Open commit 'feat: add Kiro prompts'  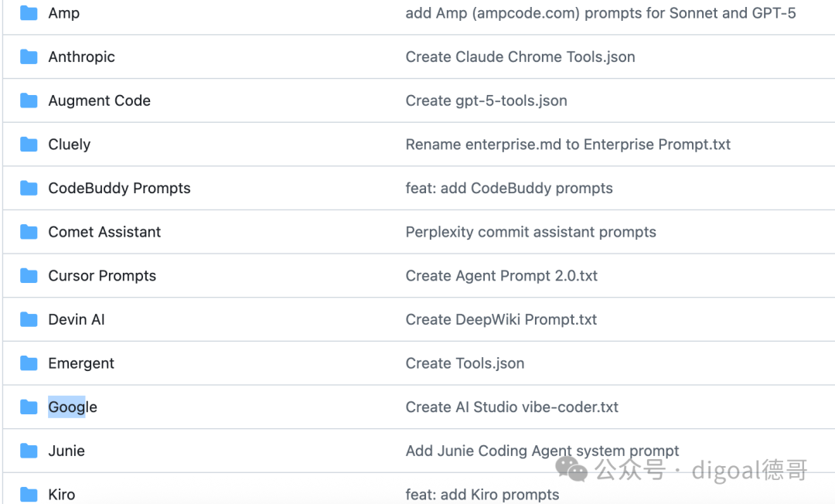pos(482,495)
